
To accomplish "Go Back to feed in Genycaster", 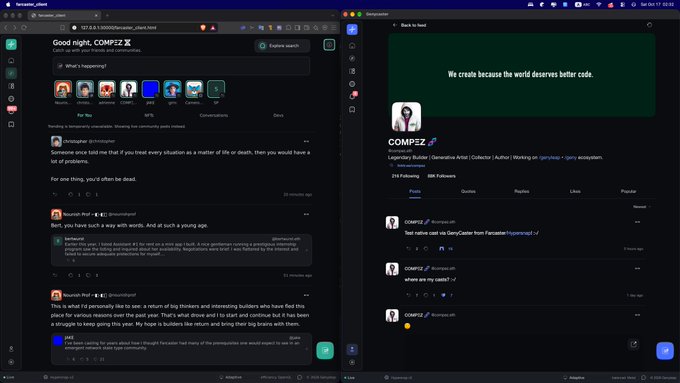I will pyautogui.click(x=409, y=25).
